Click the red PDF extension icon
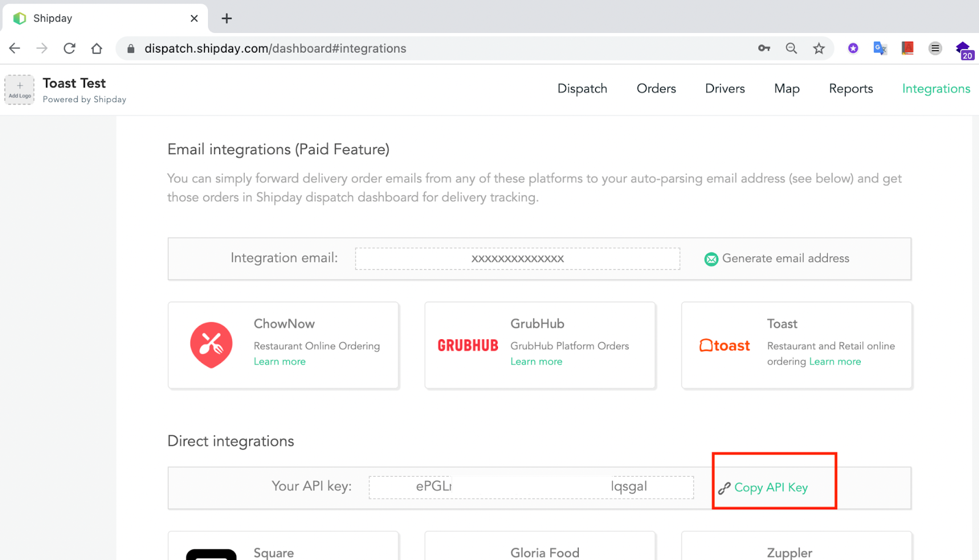Viewport: 979px width, 560px height. point(907,48)
